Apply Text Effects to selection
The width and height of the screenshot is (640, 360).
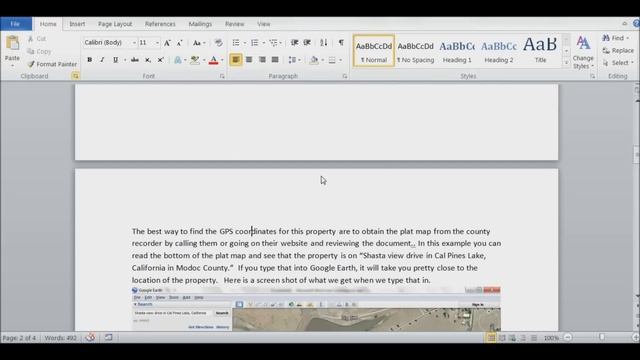coord(178,60)
